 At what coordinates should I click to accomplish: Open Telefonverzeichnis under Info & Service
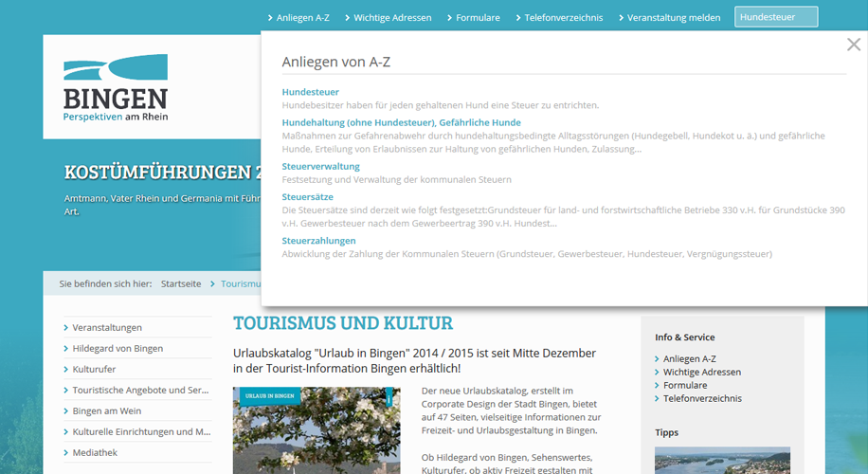[x=702, y=398]
